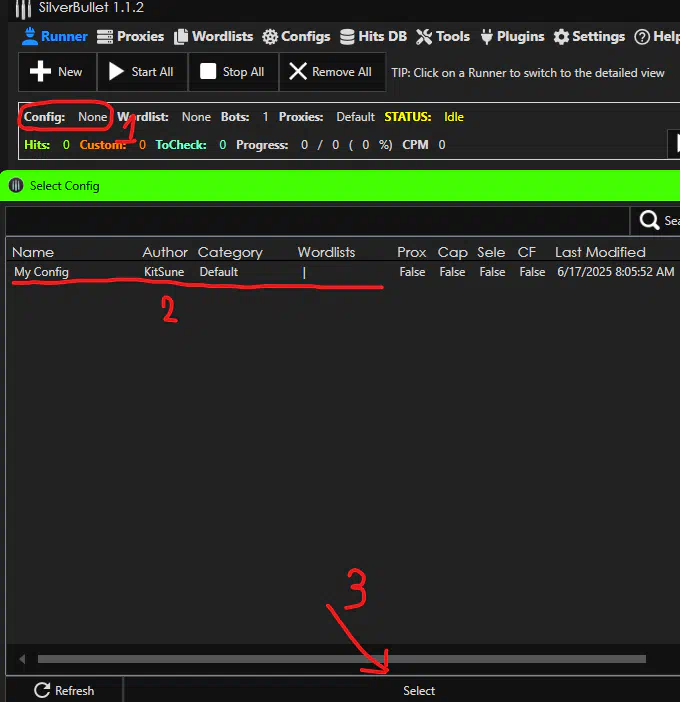Sort by Last Modified column header
Image resolution: width=680 pixels, height=702 pixels.
600,252
